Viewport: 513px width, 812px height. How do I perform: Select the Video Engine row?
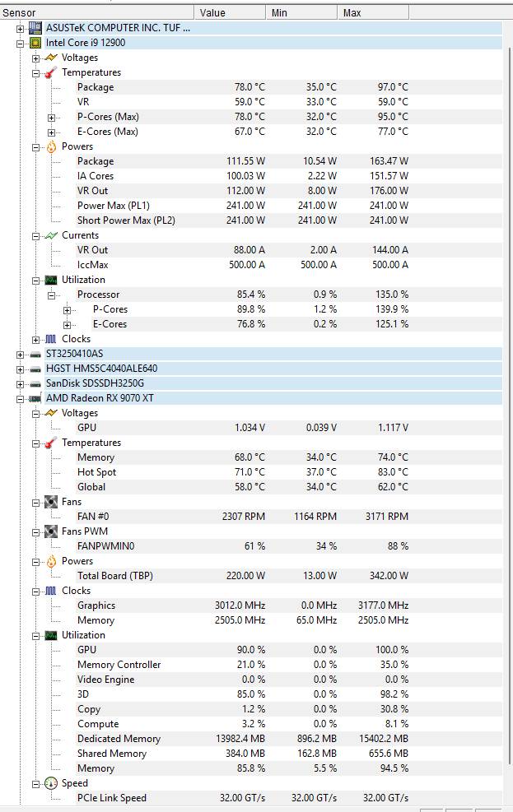[x=289, y=680]
